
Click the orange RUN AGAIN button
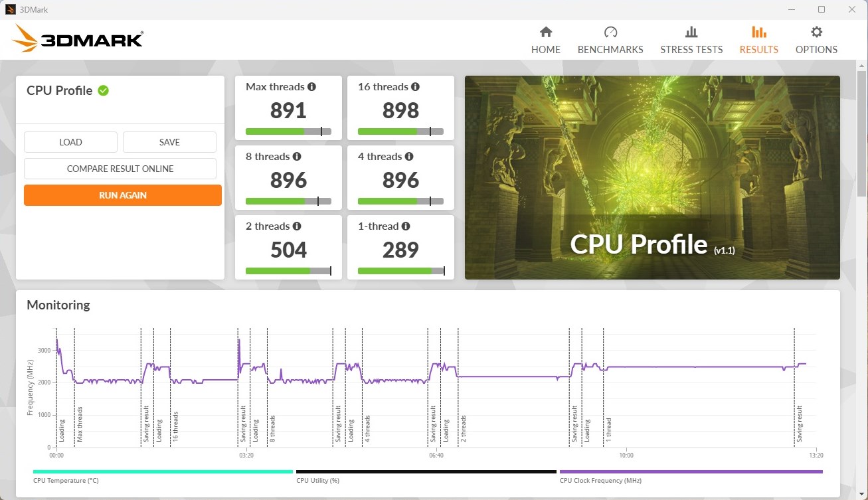coord(123,195)
